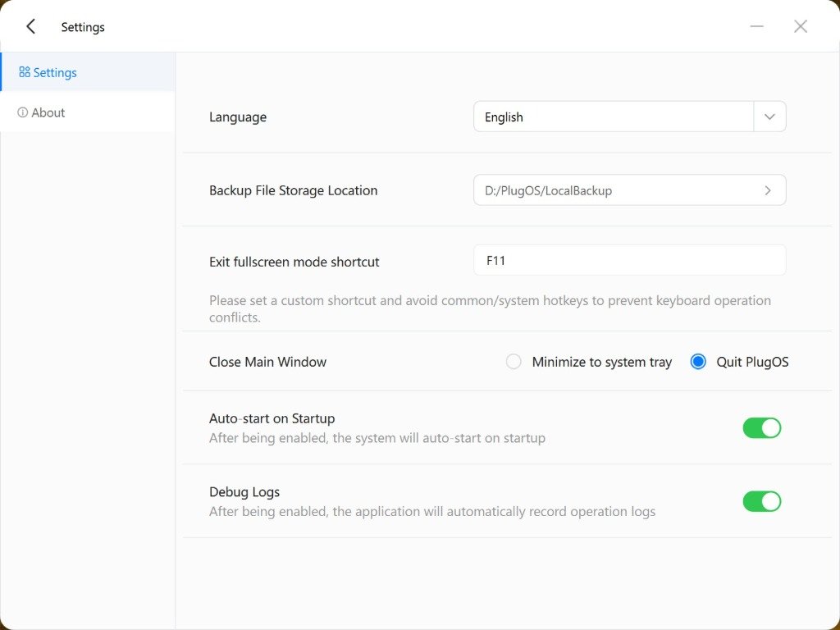Click the Auto-start on Startup heading
The image size is (840, 630).
(272, 418)
